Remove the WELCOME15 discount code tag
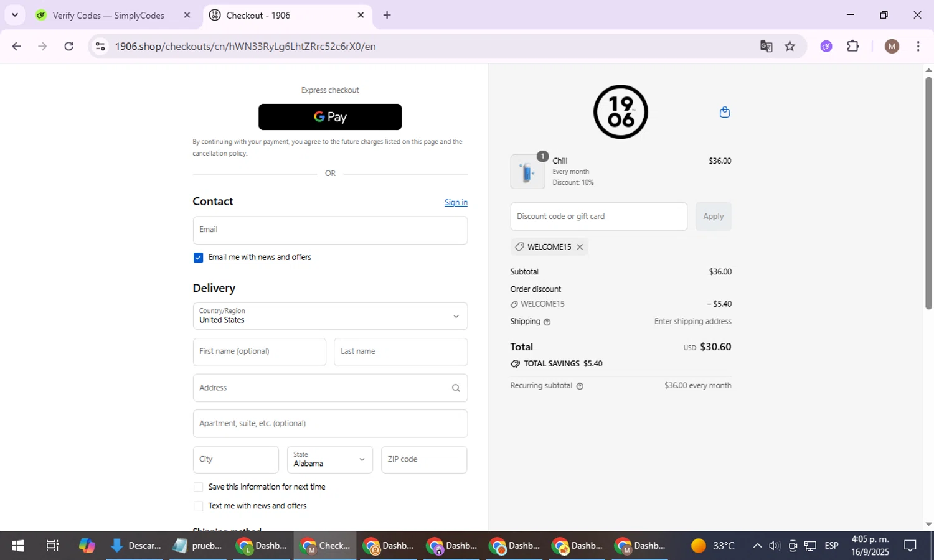 (580, 247)
